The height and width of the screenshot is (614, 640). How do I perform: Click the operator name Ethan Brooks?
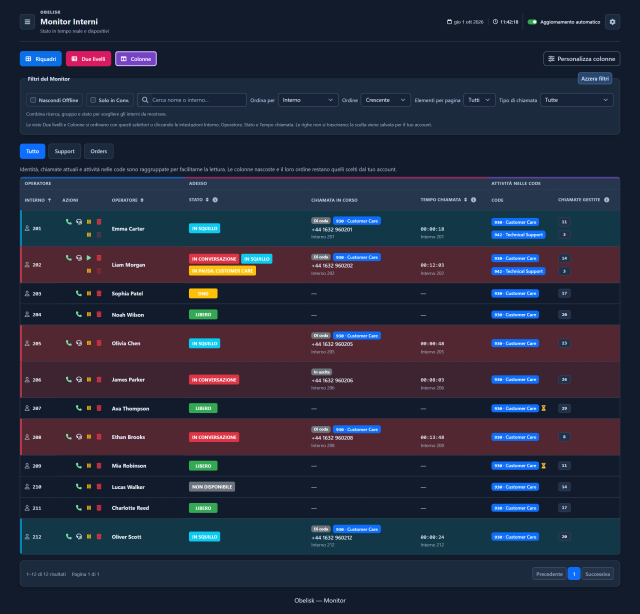128,437
